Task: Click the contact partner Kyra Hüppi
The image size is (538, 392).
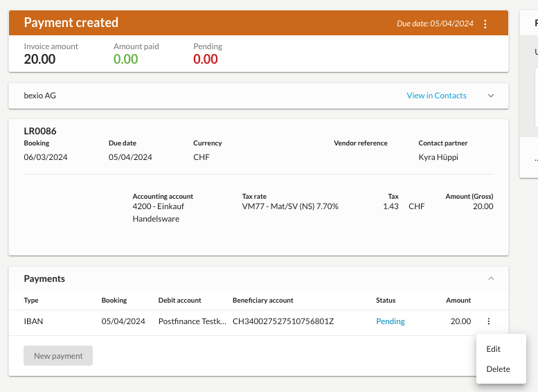Action: click(x=438, y=157)
